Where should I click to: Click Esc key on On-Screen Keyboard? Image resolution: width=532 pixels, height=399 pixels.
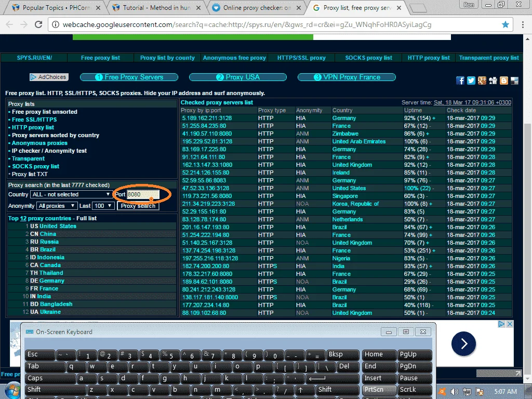pyautogui.click(x=40, y=354)
